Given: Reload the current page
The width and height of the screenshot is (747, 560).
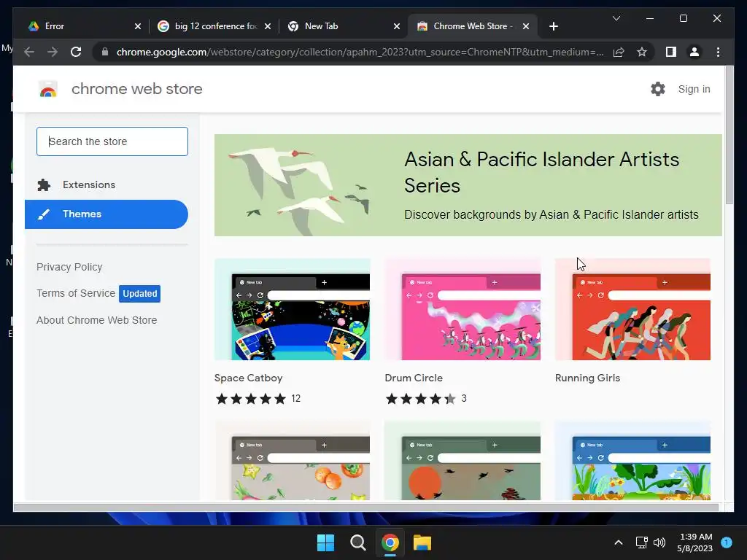Looking at the screenshot, I should pyautogui.click(x=76, y=52).
